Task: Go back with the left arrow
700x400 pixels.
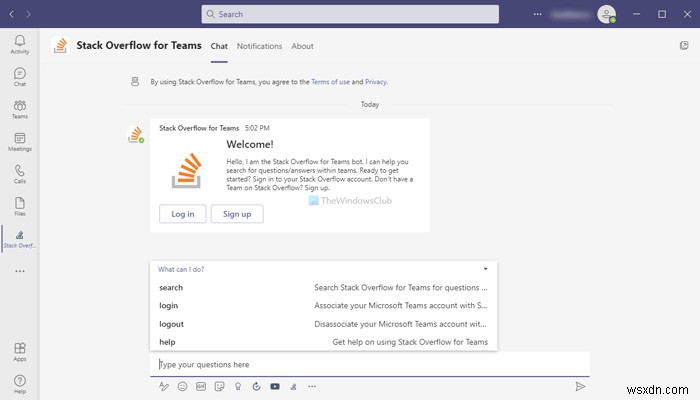Action: [x=12, y=14]
